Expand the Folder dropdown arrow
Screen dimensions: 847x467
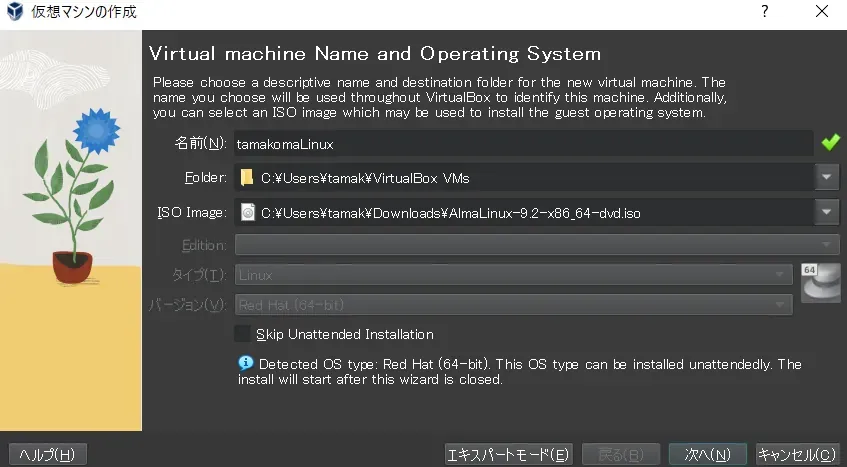(827, 179)
